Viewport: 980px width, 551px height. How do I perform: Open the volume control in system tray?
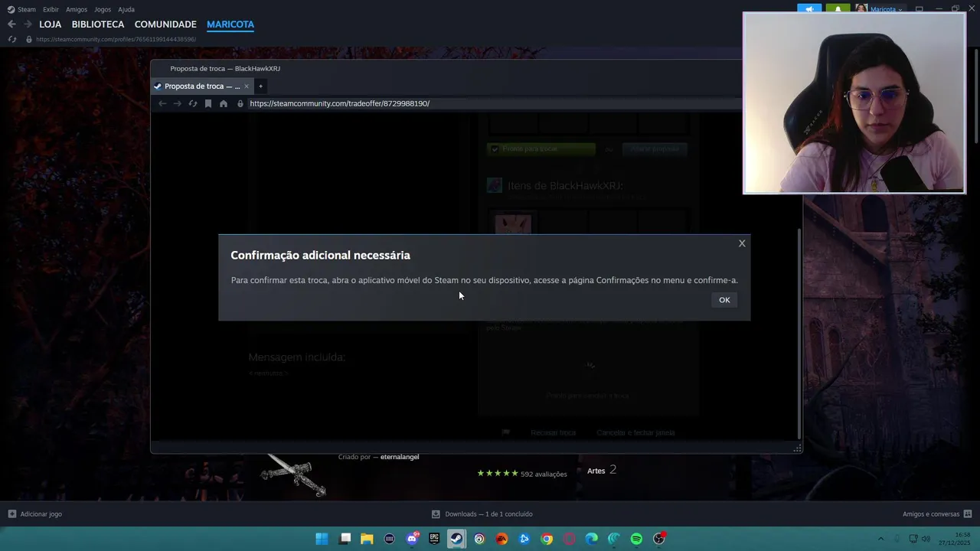926,539
